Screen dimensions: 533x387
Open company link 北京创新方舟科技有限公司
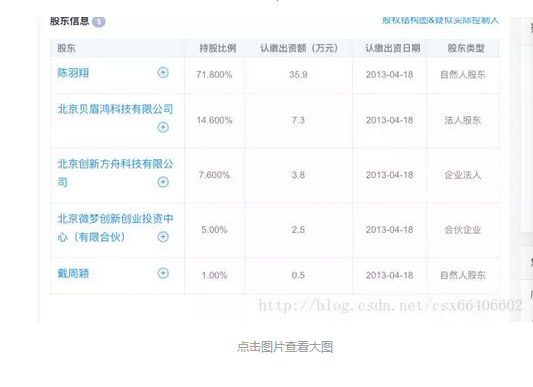[x=115, y=173]
